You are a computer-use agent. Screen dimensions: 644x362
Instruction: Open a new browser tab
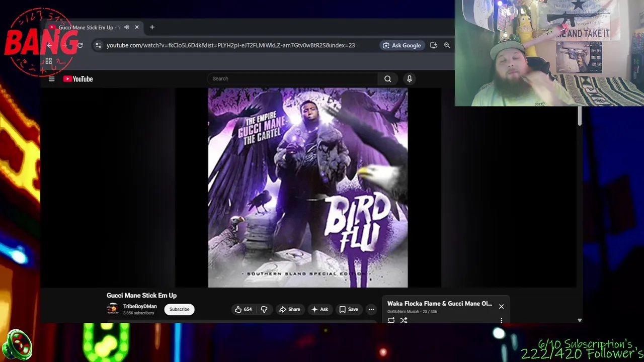click(152, 27)
